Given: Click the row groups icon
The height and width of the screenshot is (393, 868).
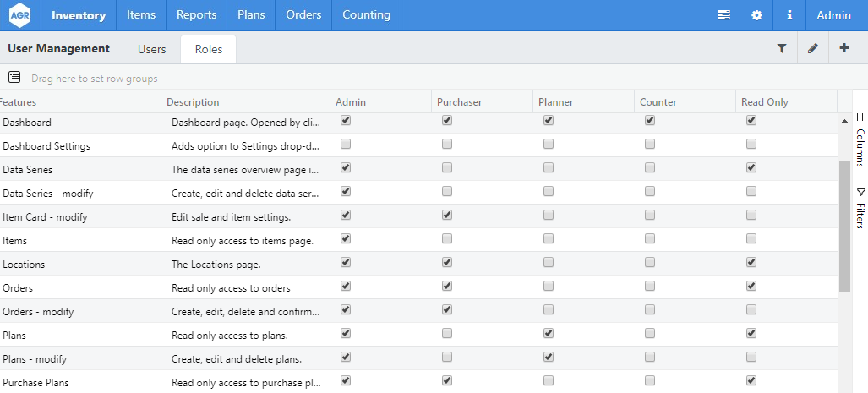Looking at the screenshot, I should coord(14,78).
